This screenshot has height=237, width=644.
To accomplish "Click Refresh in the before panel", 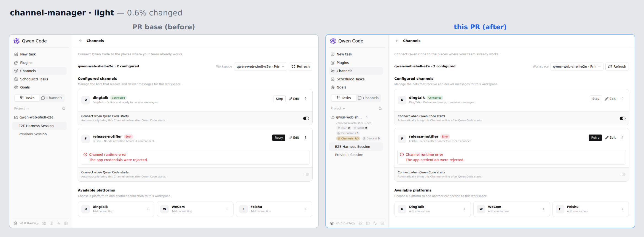I will tap(300, 67).
